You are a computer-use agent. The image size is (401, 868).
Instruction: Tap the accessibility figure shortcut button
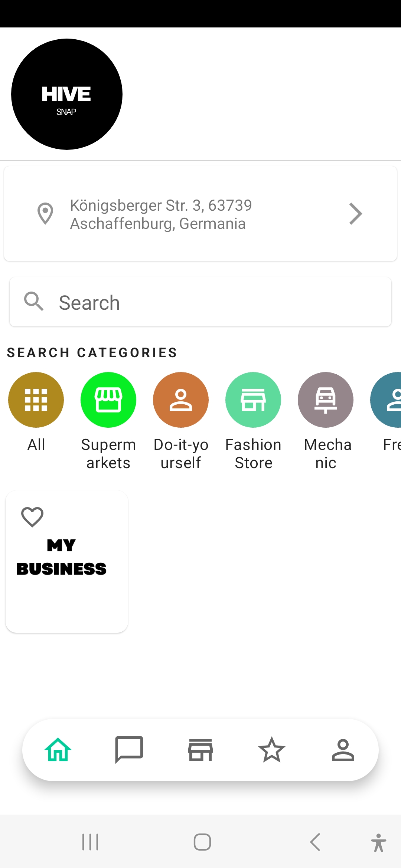tap(378, 842)
